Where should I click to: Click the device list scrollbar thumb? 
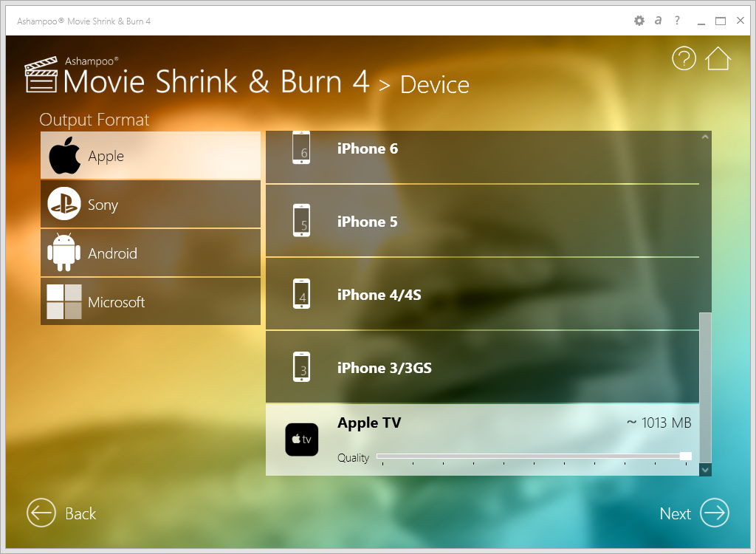point(705,388)
